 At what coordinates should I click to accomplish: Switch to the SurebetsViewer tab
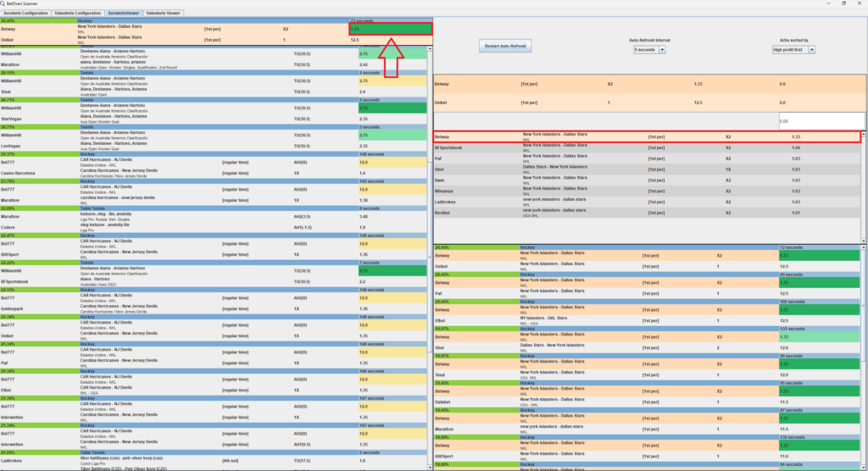124,13
